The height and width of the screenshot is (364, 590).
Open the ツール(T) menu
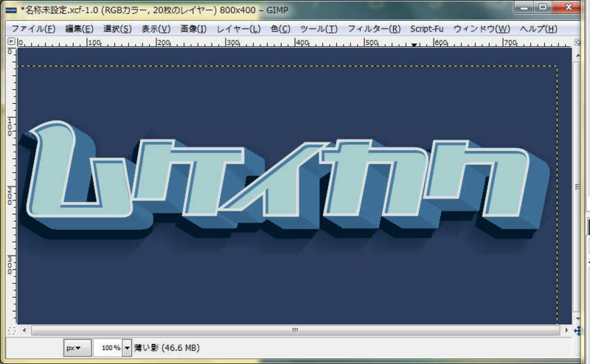click(319, 29)
